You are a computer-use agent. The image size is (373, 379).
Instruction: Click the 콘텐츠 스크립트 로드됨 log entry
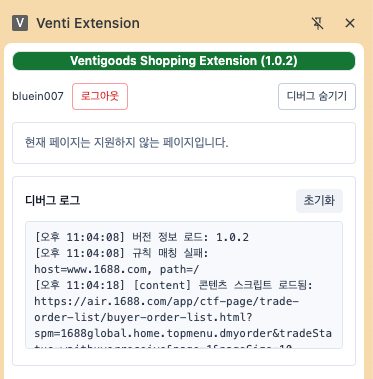pyautogui.click(x=173, y=285)
